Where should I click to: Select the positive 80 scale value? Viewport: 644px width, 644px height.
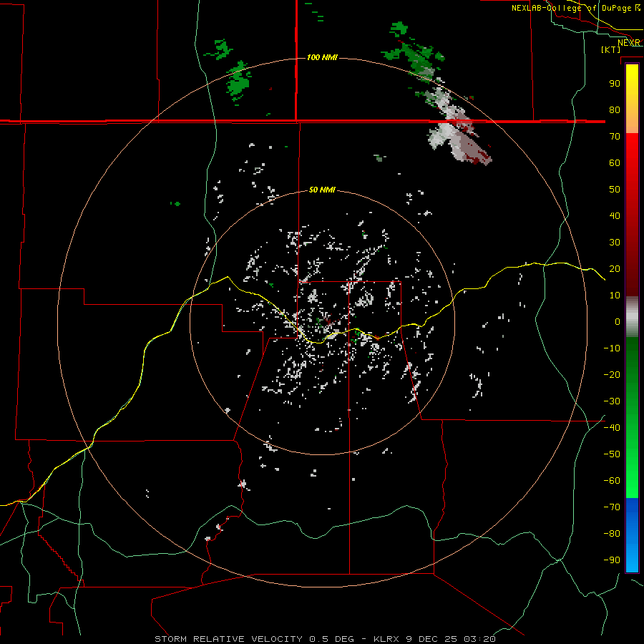pos(615,109)
